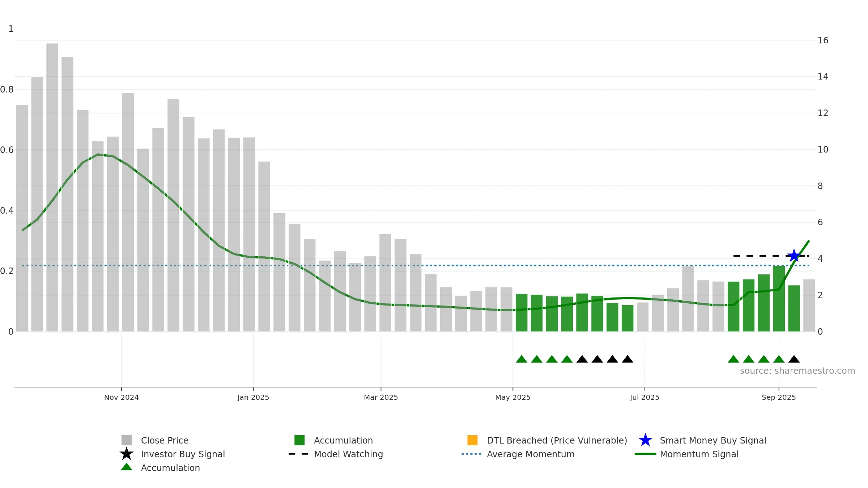
Task: Click the green Accumulation legend square
Action: pos(299,440)
